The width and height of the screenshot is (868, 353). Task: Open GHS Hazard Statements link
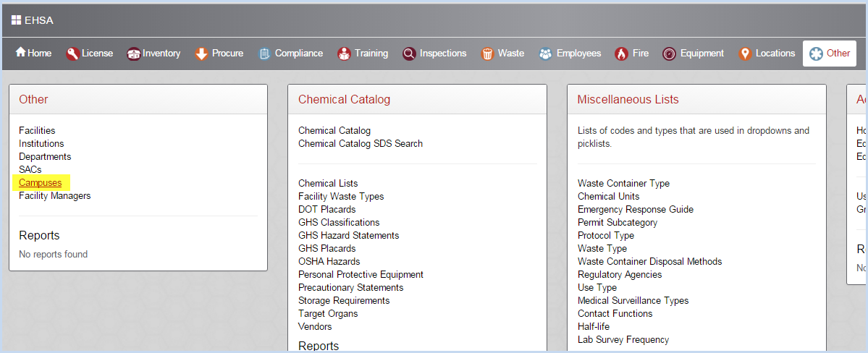click(x=349, y=235)
